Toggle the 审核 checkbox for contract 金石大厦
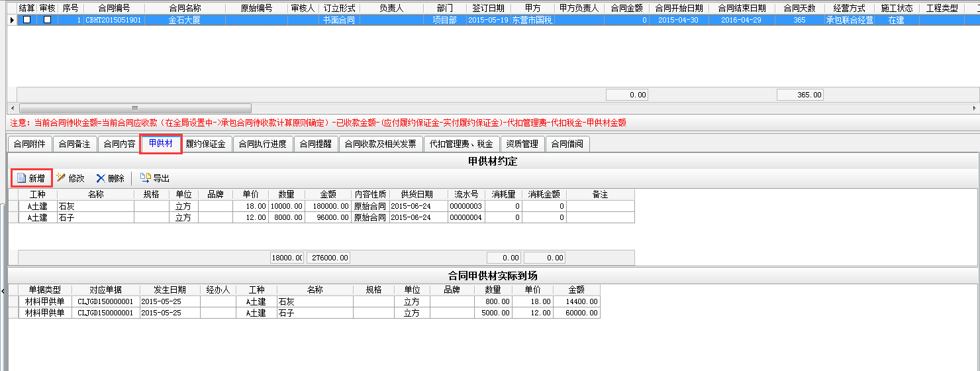Viewport: 980px width, 371px height. pyautogui.click(x=47, y=20)
